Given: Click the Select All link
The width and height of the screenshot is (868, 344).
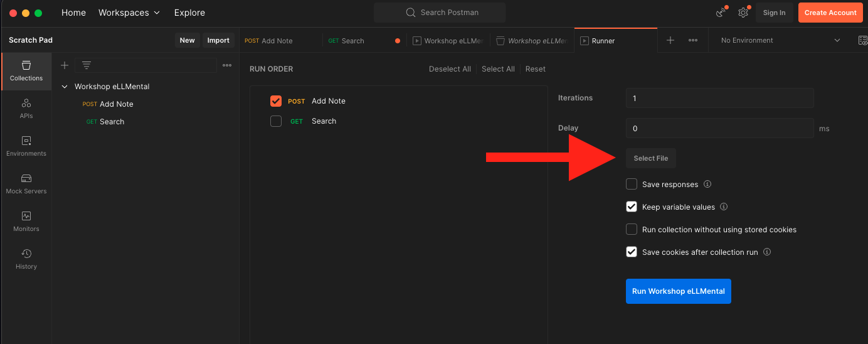Looking at the screenshot, I should coord(498,69).
